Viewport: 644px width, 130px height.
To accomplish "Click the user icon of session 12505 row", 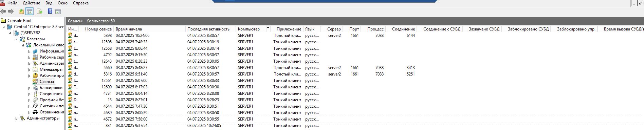I will coord(70,42).
